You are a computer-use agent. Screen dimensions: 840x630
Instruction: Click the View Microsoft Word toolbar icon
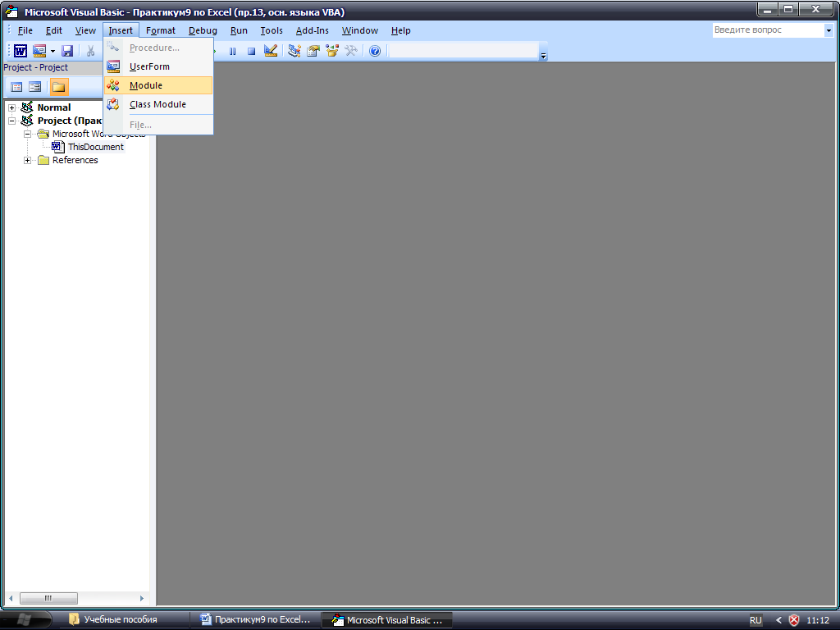21,51
